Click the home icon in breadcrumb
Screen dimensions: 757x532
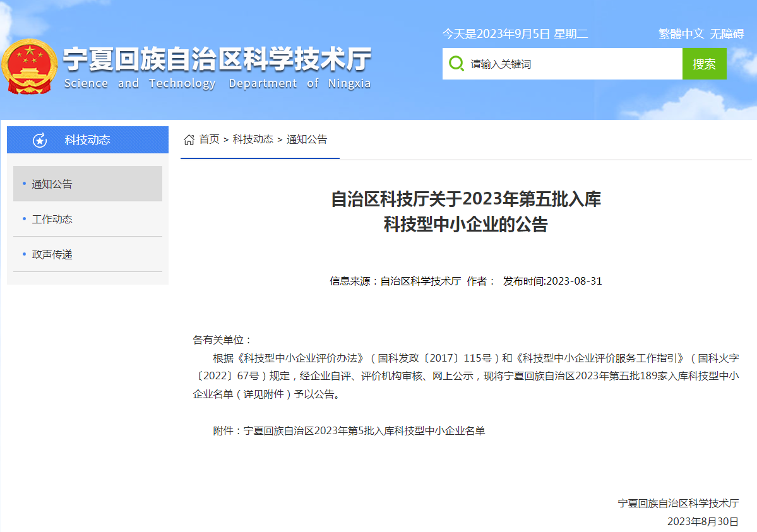point(189,139)
